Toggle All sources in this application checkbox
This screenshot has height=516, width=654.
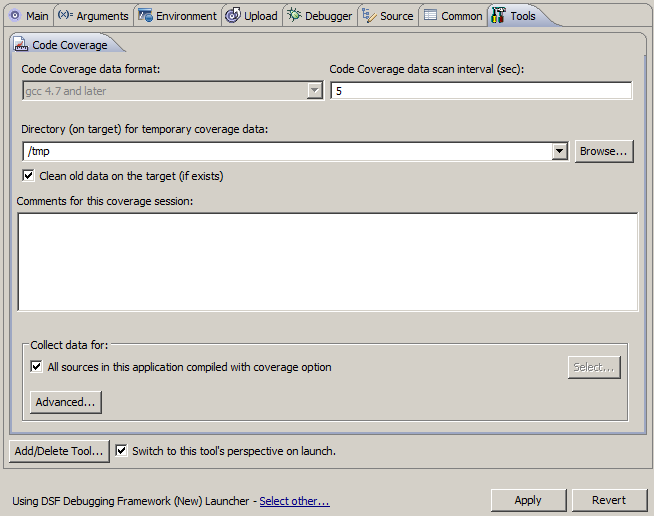37,367
